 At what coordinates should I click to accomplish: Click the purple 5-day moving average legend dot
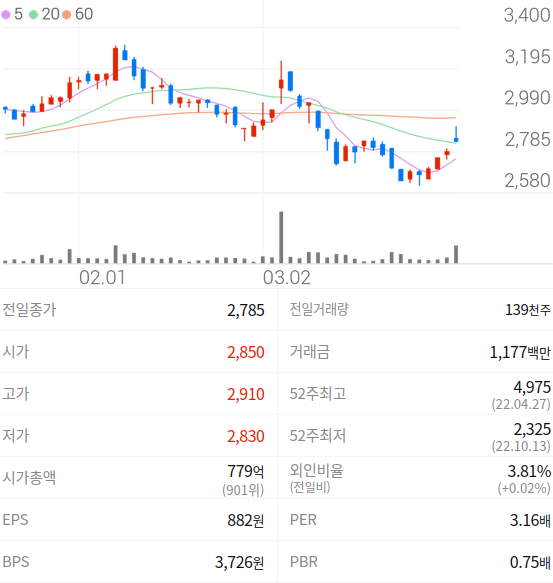pyautogui.click(x=6, y=15)
